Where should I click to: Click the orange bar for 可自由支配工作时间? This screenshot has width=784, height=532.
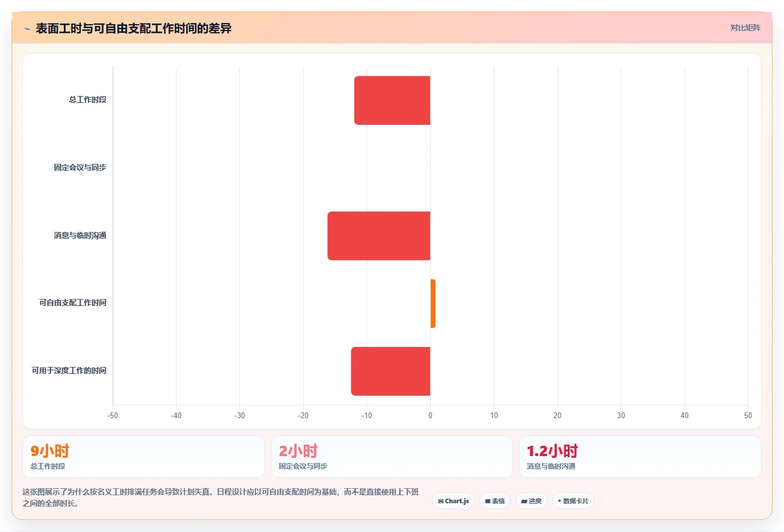[433, 304]
